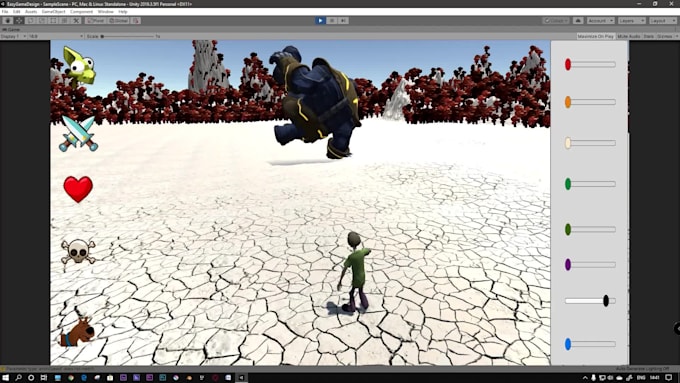Open the Help menu
This screenshot has height=383, width=680.
tap(123, 12)
